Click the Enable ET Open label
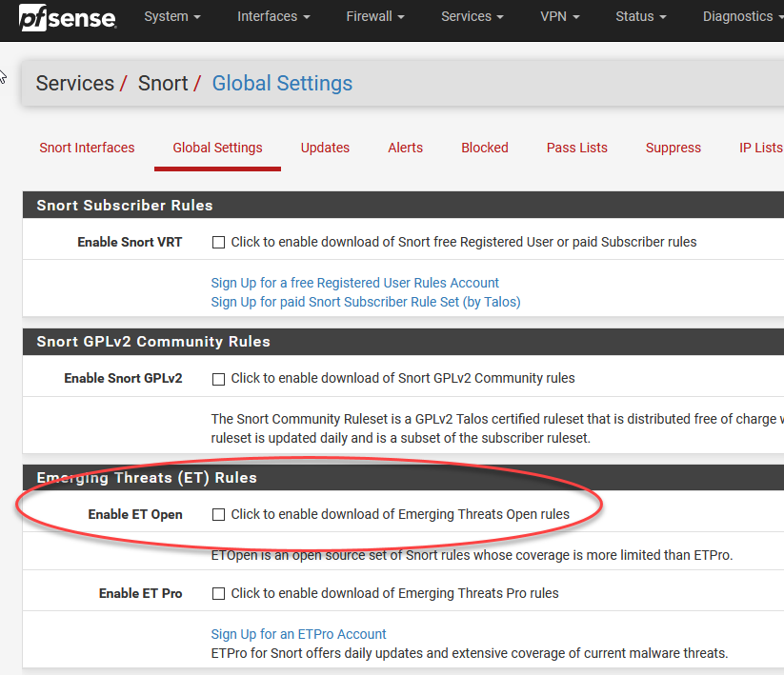 coord(135,515)
